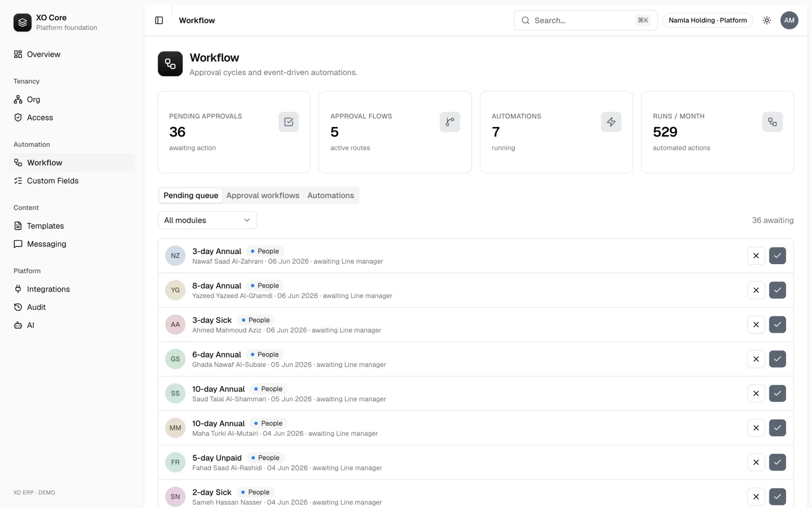The width and height of the screenshot is (812, 508).
Task: Go to Org in the sidebar
Action: 72,100
